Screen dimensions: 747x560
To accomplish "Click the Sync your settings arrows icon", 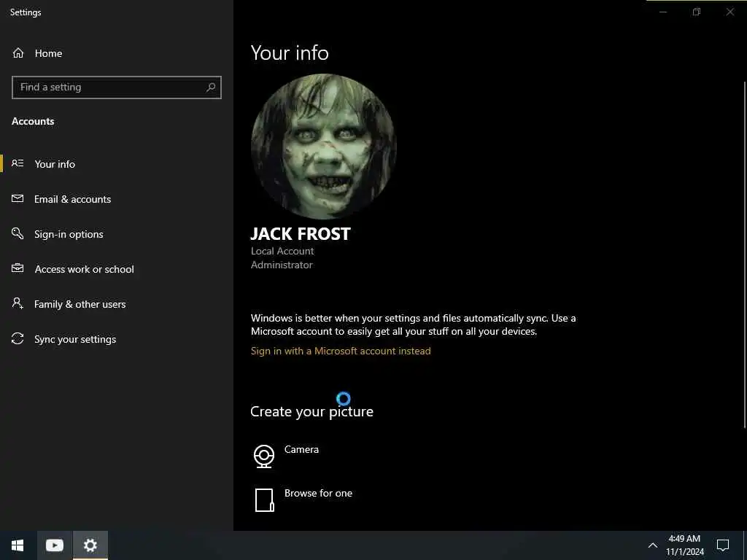I will click(x=18, y=338).
